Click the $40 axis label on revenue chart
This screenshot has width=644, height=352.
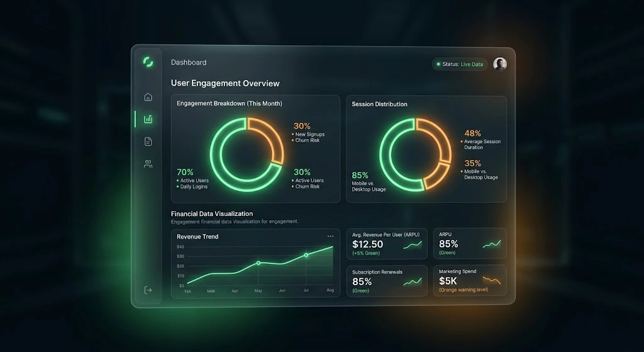click(x=180, y=247)
